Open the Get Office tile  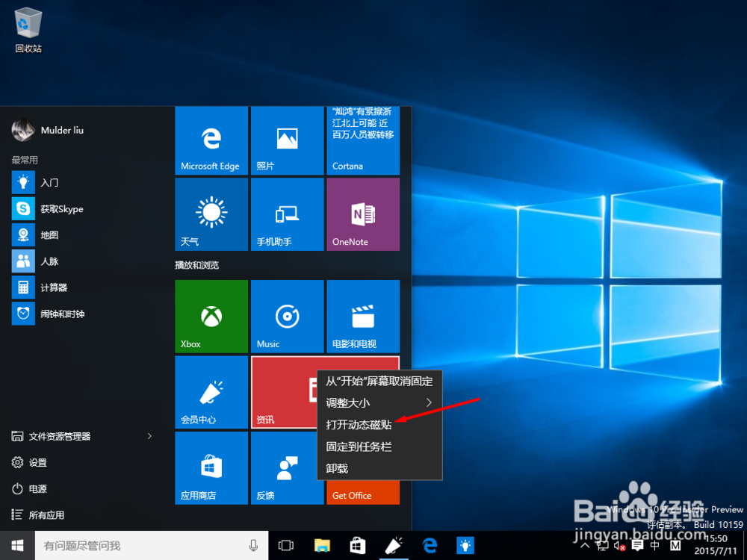coord(363,494)
